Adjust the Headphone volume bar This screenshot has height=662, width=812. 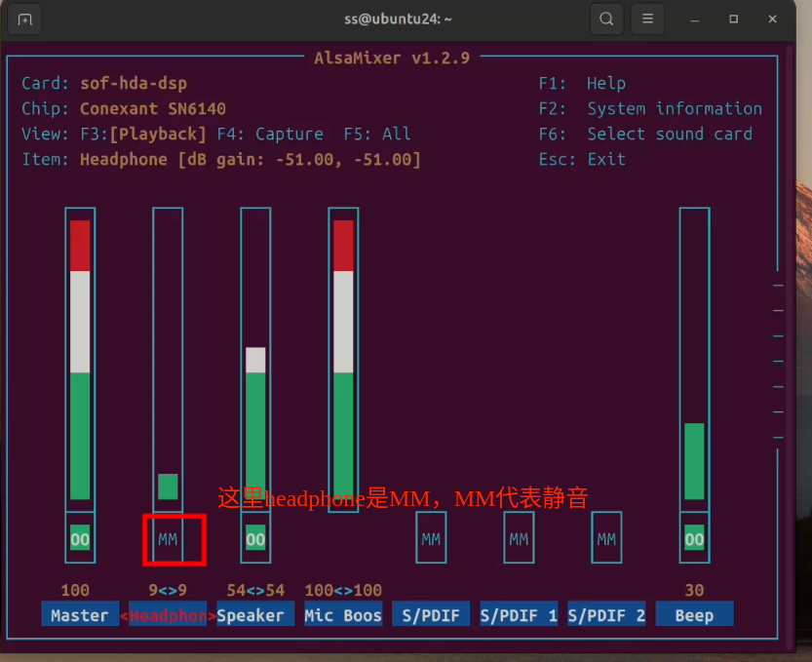coord(168,360)
